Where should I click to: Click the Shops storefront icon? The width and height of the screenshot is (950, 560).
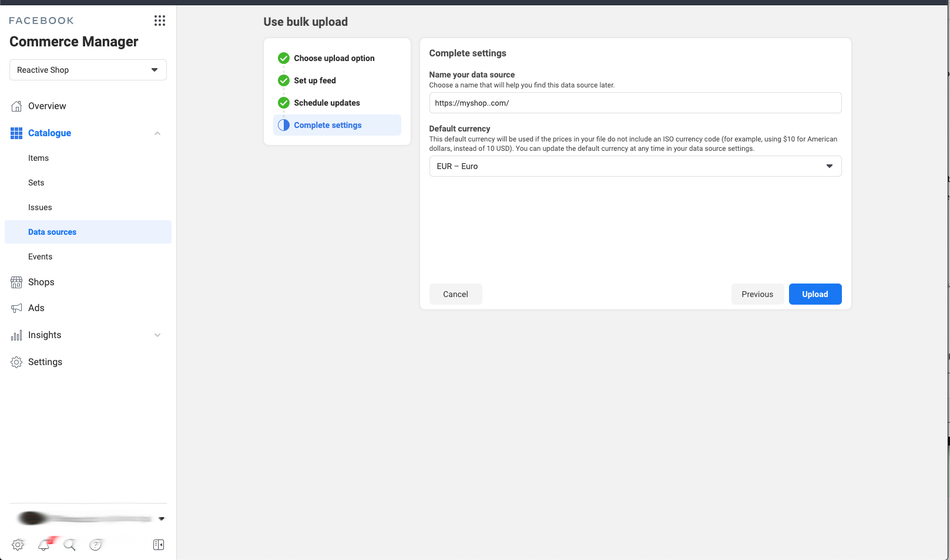click(x=16, y=282)
